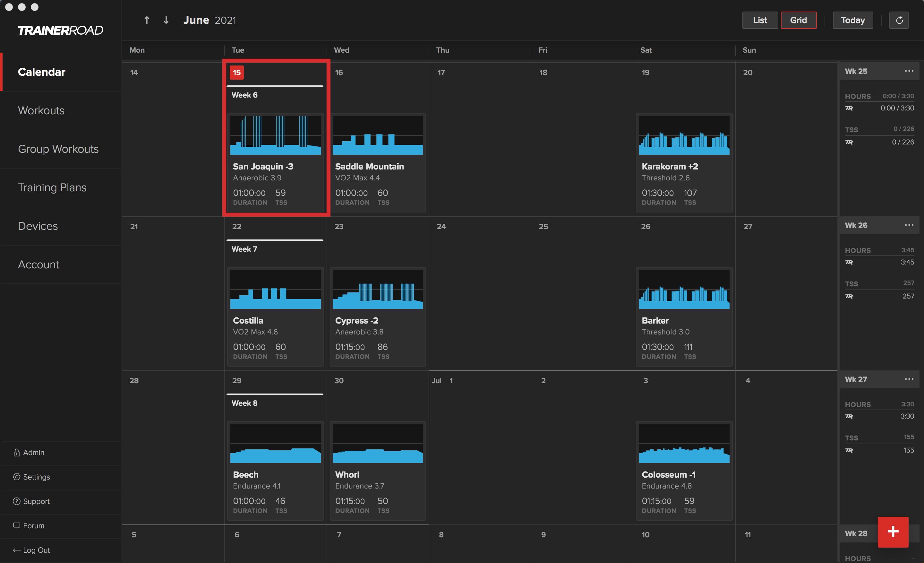
Task: Click the red plus add button
Action: tap(893, 532)
